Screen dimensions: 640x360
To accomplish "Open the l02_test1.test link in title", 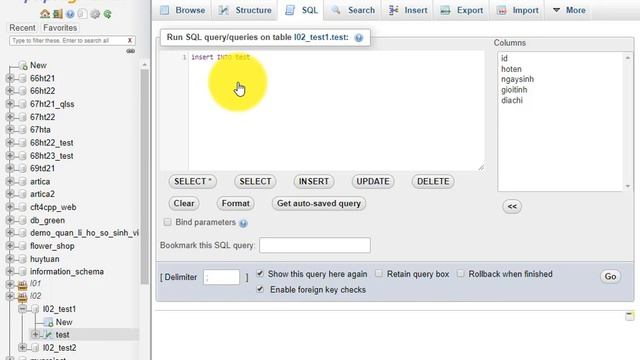I will point(321,37).
